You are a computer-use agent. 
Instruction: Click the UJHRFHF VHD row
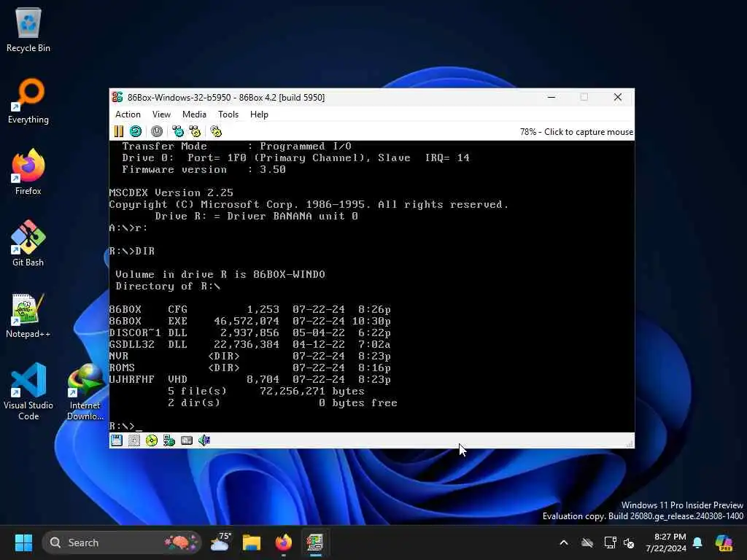(250, 379)
